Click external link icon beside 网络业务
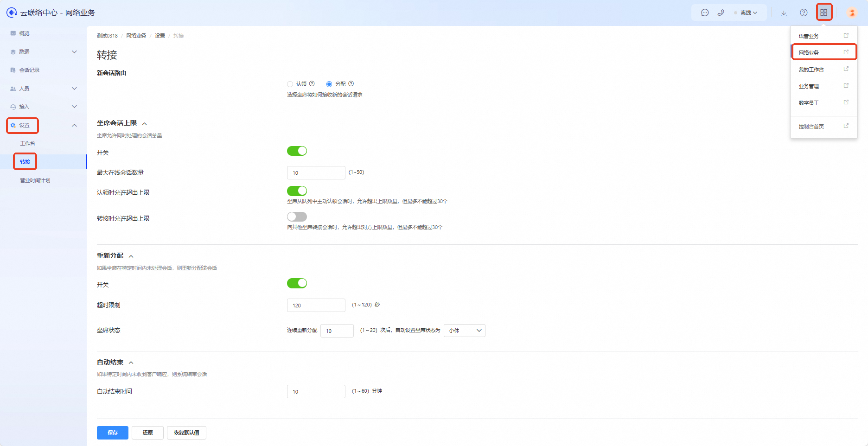Screen dimensions: 868x446 point(846,52)
